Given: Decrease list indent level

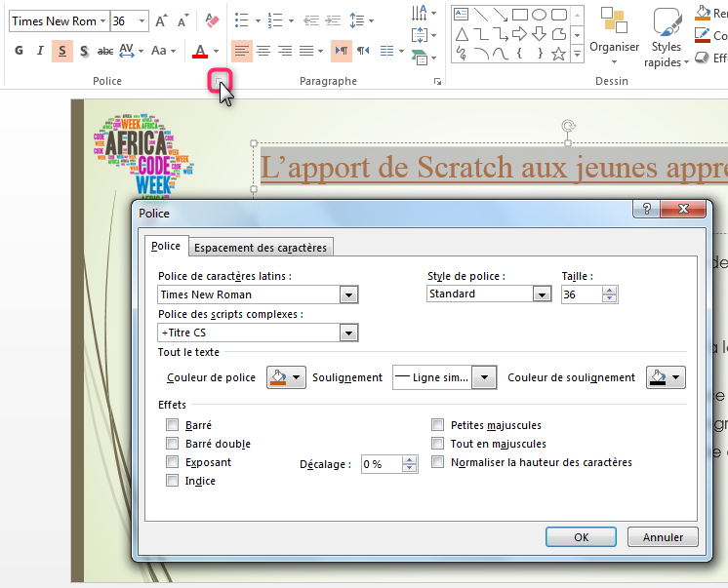Looking at the screenshot, I should [x=311, y=20].
